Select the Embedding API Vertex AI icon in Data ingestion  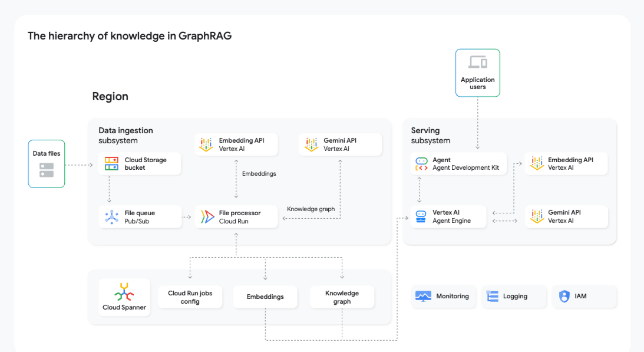pos(205,144)
